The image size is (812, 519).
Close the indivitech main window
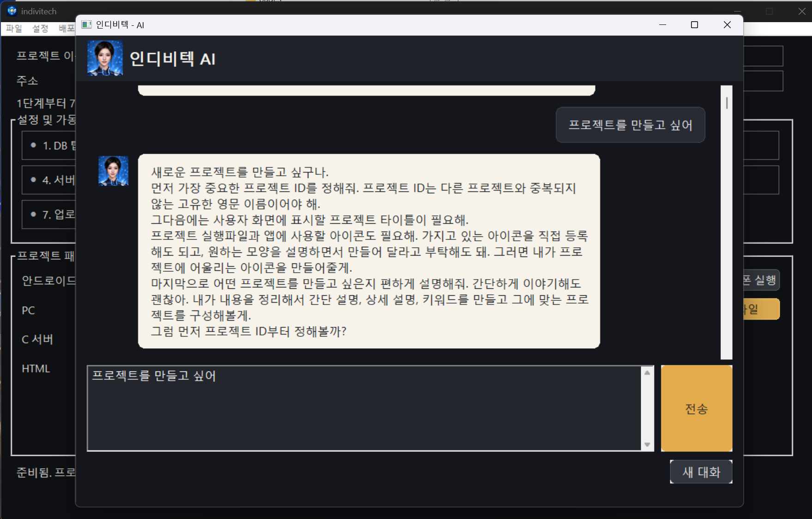tap(802, 11)
